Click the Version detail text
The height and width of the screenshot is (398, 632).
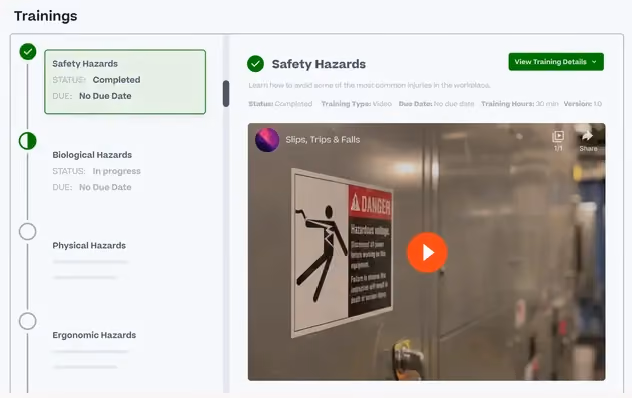pos(582,104)
